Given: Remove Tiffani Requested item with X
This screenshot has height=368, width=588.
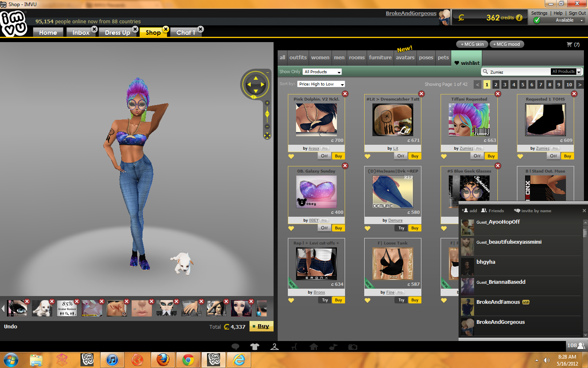Looking at the screenshot, I should click(x=498, y=94).
